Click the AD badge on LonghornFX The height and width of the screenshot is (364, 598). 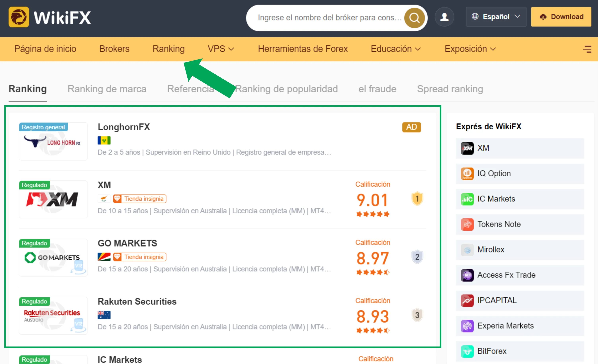tap(412, 127)
